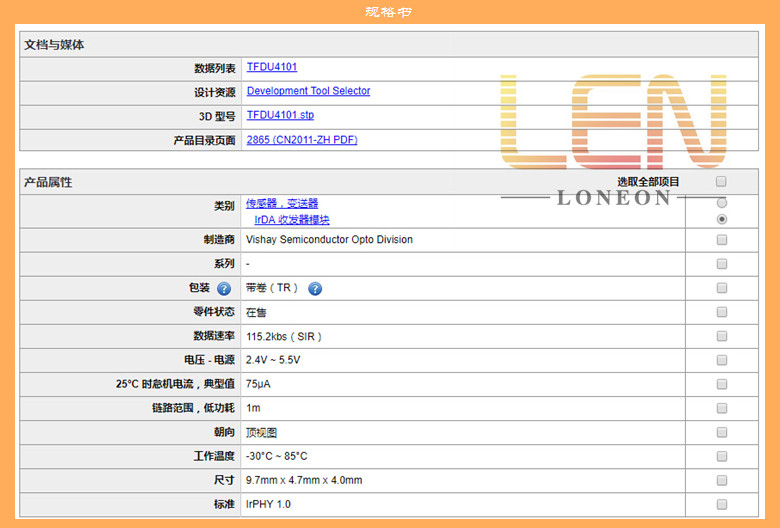The height and width of the screenshot is (528, 780).
Task: Check the 尺寸 row checkbox
Action: pos(721,480)
